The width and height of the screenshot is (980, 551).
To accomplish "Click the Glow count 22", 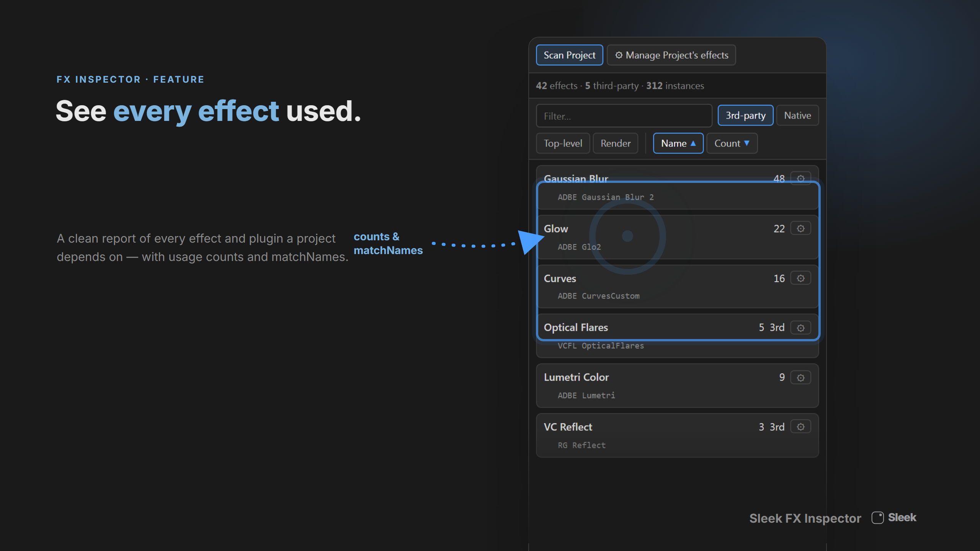I will pyautogui.click(x=779, y=229).
